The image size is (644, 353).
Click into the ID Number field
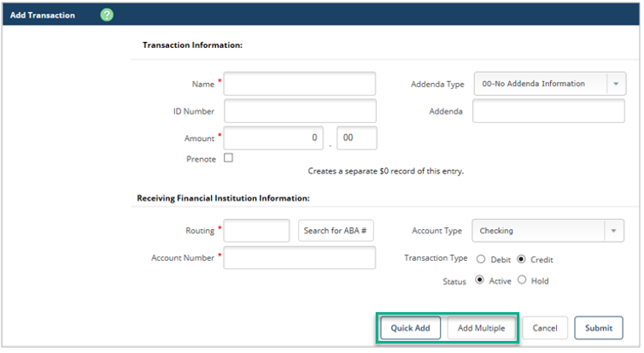299,111
